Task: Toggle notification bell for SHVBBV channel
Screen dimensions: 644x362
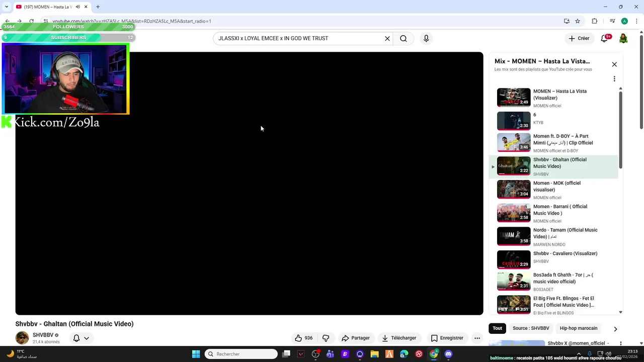Action: [76, 338]
